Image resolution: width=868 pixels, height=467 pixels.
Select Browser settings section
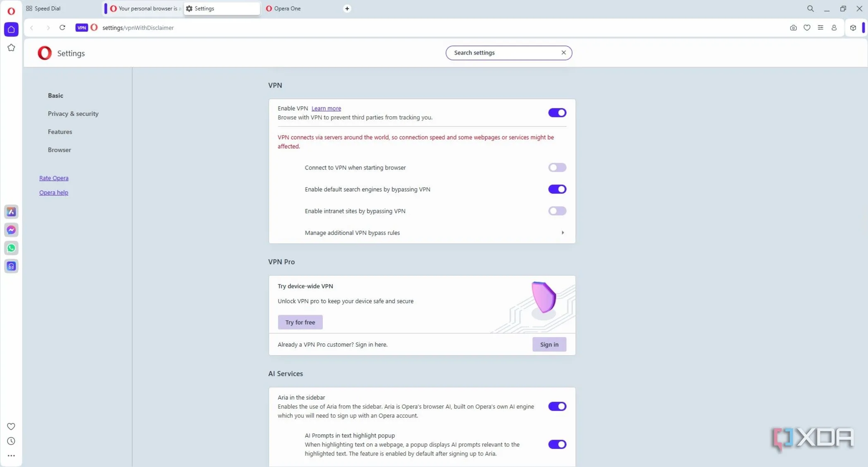[x=60, y=150]
